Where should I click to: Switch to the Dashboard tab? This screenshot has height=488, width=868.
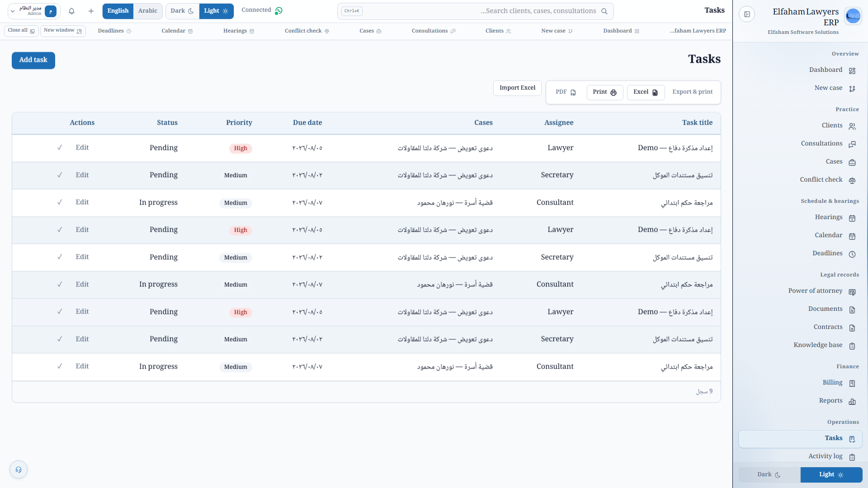621,31
